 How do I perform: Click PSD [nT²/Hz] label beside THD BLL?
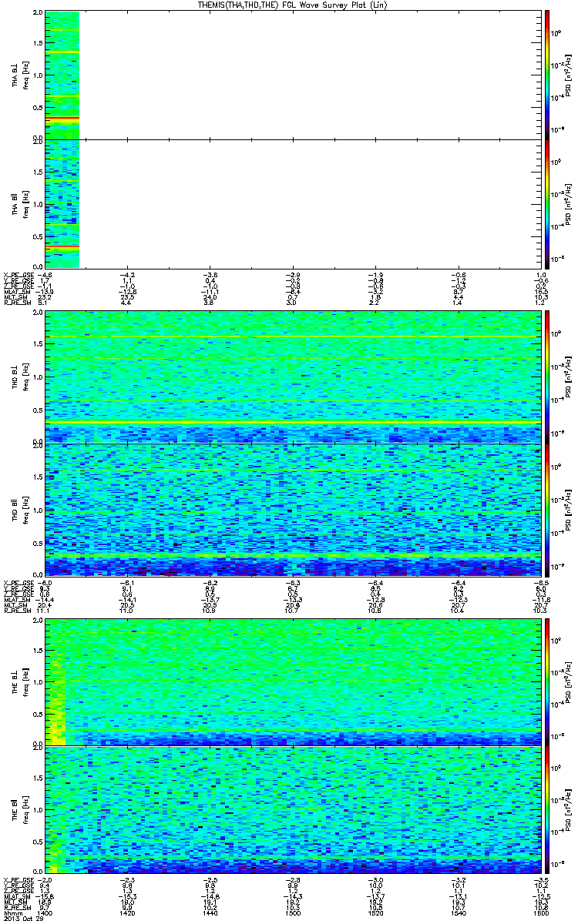tap(569, 377)
